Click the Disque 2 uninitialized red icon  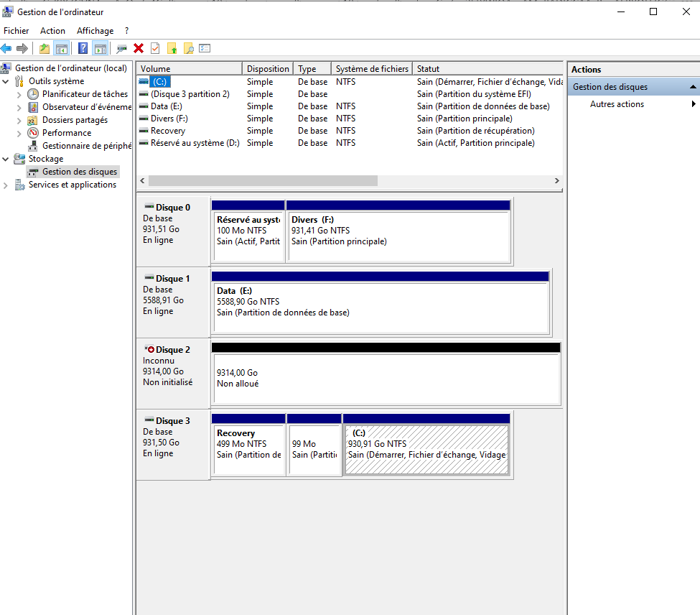pos(149,349)
